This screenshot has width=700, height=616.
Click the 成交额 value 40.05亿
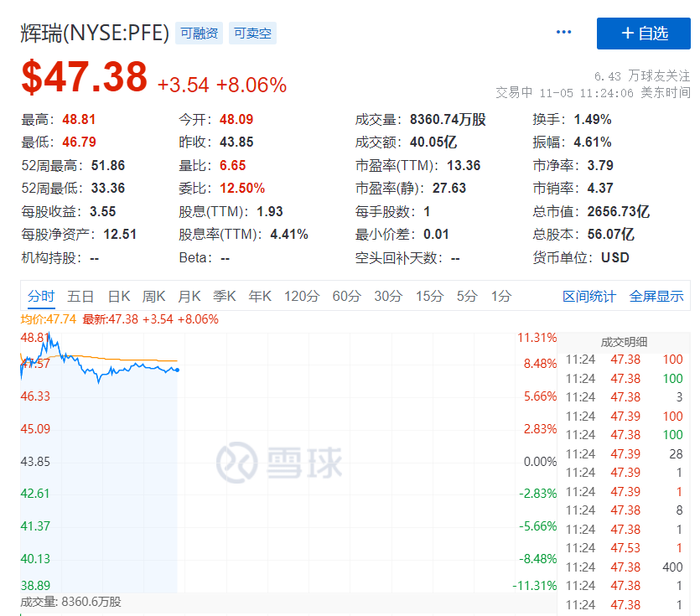click(x=433, y=142)
